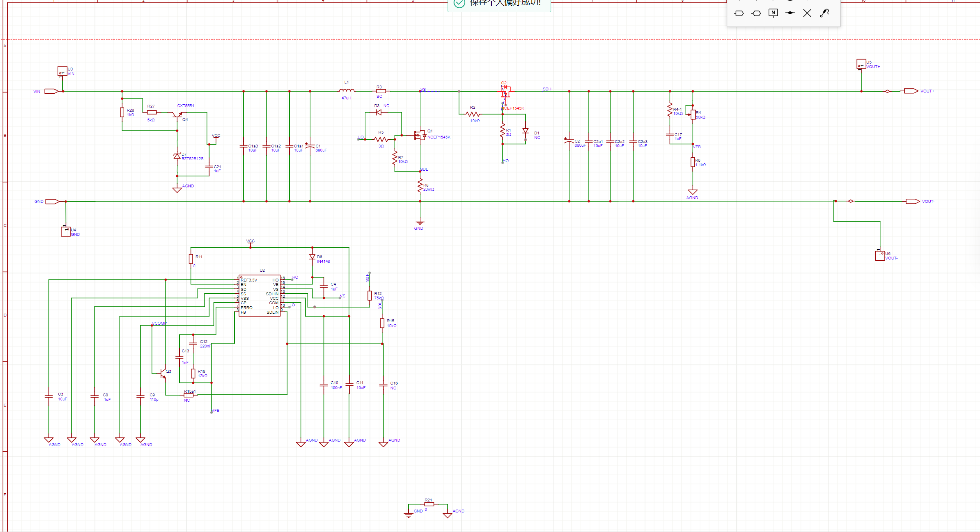The width and height of the screenshot is (980, 532).
Task: Select the Net Port tool icon
Action: [739, 13]
